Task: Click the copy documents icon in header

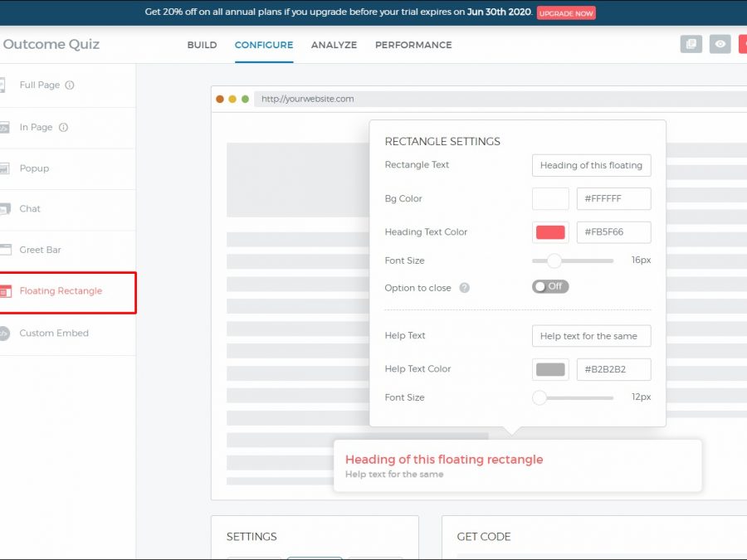Action: tap(691, 45)
